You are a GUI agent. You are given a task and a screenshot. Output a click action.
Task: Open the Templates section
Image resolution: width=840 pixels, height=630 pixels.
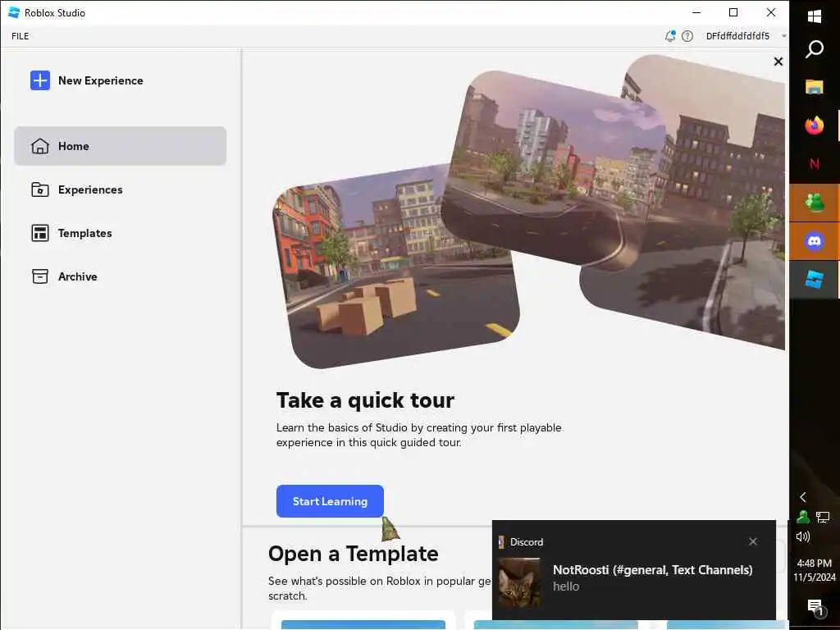coord(120,233)
